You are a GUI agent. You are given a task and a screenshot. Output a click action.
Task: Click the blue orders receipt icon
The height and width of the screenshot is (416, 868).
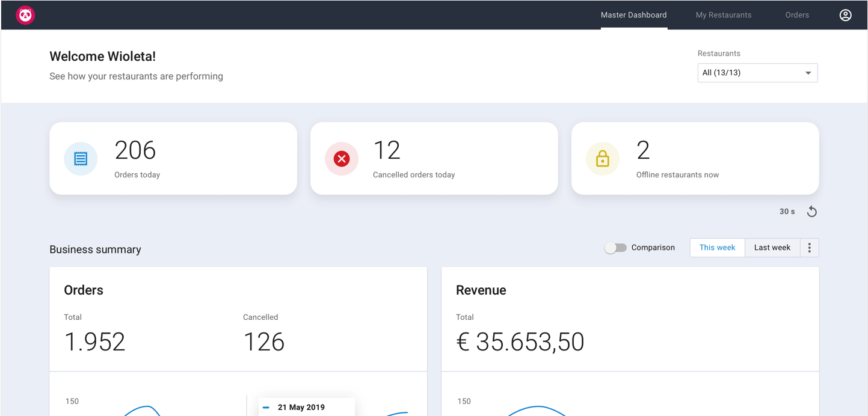point(81,159)
